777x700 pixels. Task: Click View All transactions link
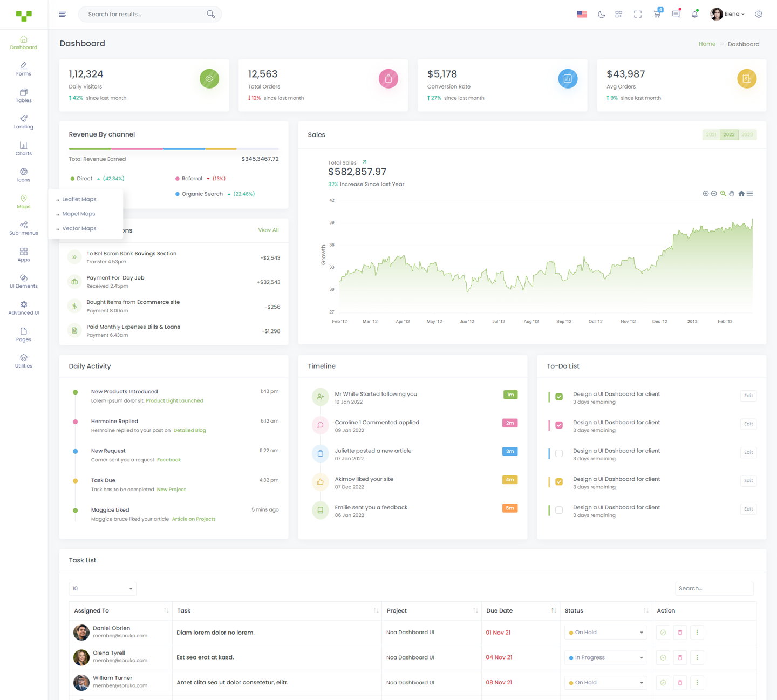[x=268, y=230]
